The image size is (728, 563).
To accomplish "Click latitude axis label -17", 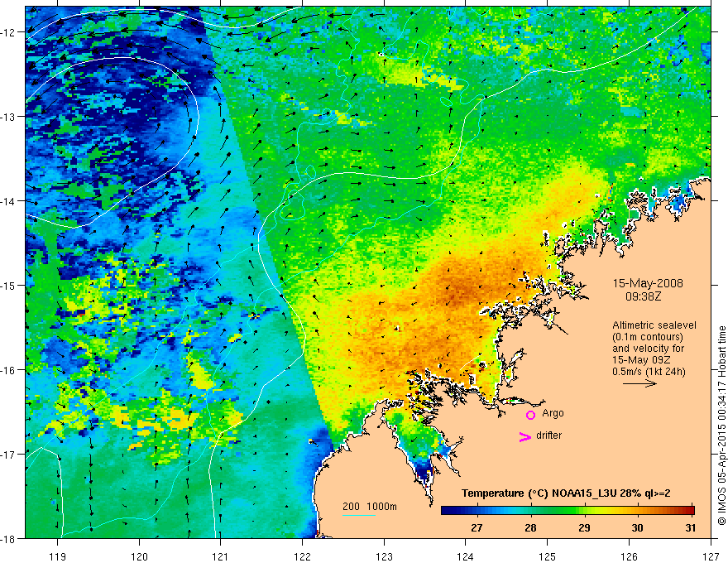I will 9,455.
